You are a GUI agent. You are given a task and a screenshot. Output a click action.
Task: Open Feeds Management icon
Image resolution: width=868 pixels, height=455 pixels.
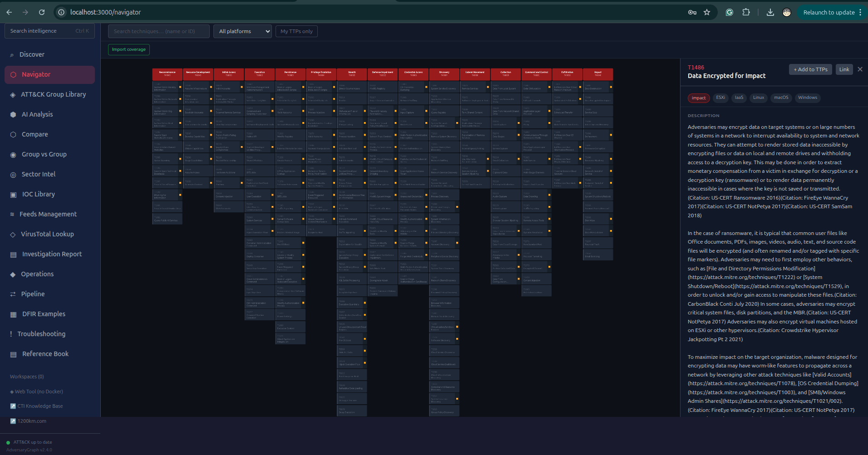click(x=12, y=215)
